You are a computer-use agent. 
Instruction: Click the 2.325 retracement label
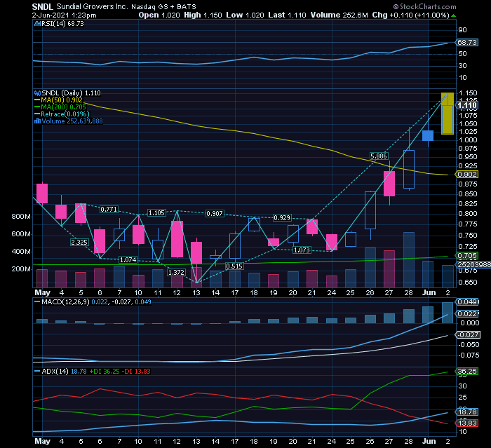[79, 243]
